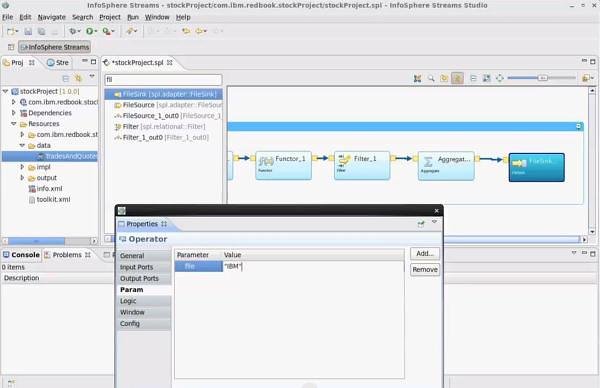Switch to the Problems tab
This screenshot has height=388, width=600.
click(67, 255)
